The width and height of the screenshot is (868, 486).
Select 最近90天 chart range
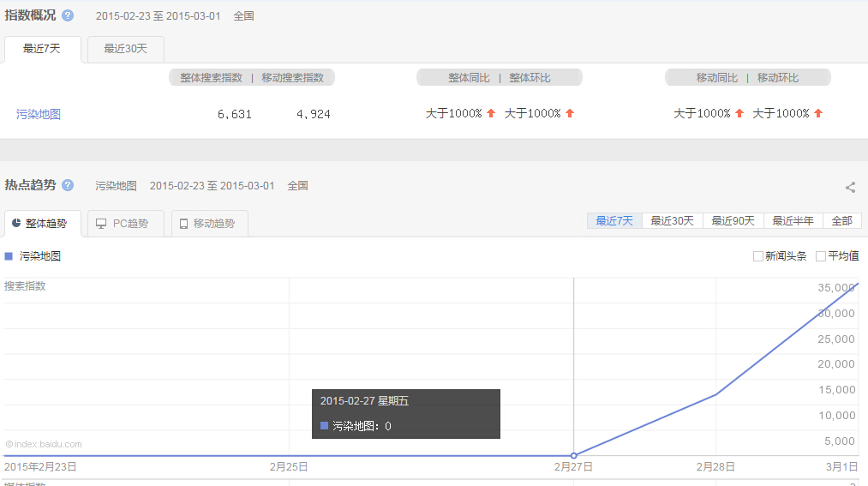tap(733, 221)
